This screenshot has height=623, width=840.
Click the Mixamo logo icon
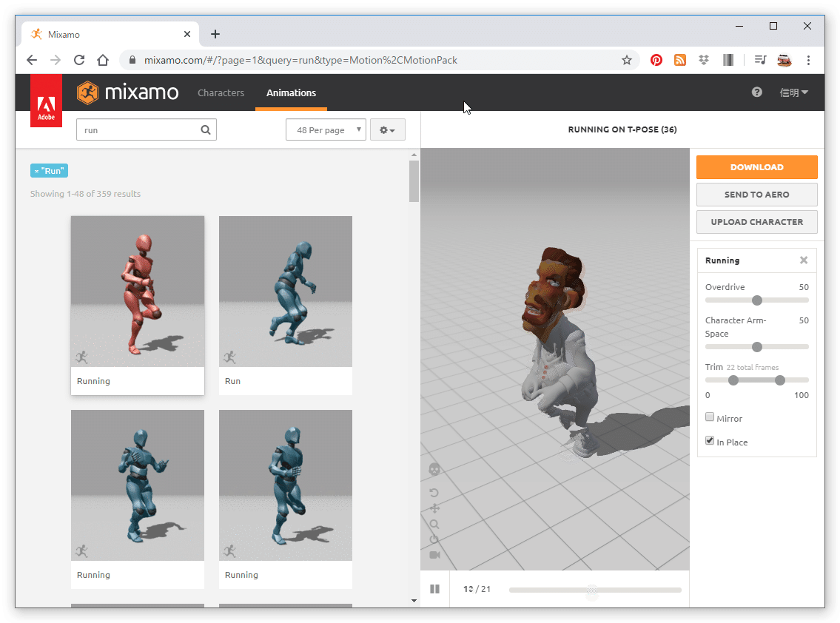[87, 92]
